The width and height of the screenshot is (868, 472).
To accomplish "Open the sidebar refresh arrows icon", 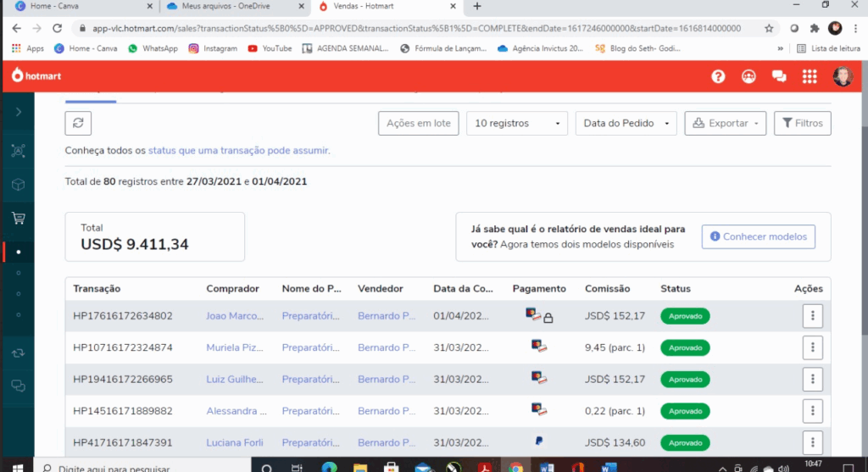I will 19,353.
